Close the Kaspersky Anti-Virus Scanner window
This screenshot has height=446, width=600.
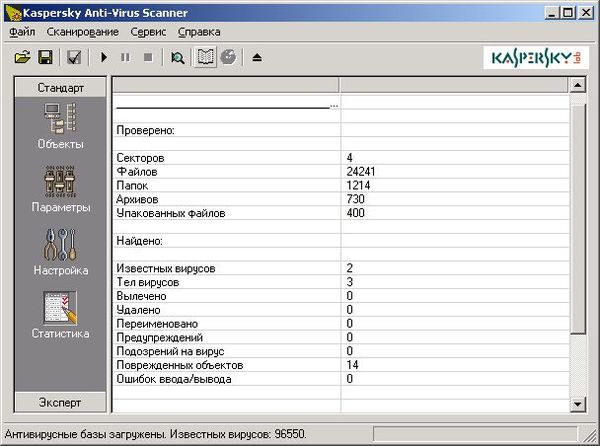coord(586,13)
